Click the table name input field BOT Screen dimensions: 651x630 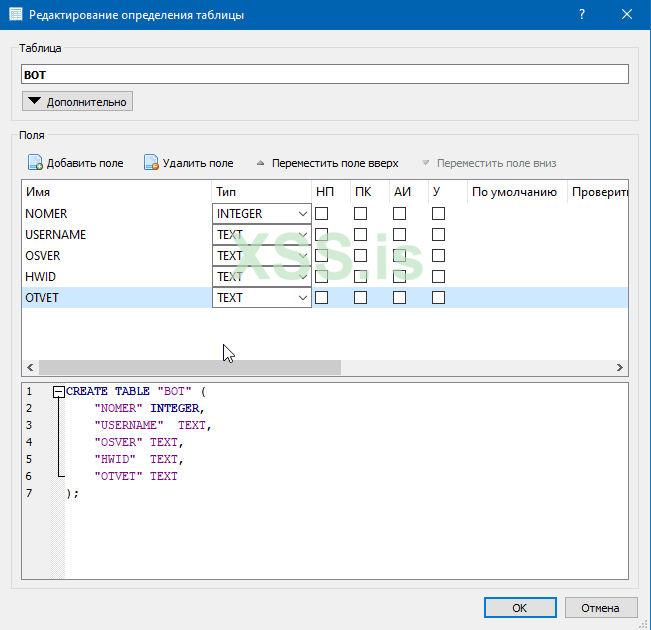(x=324, y=74)
